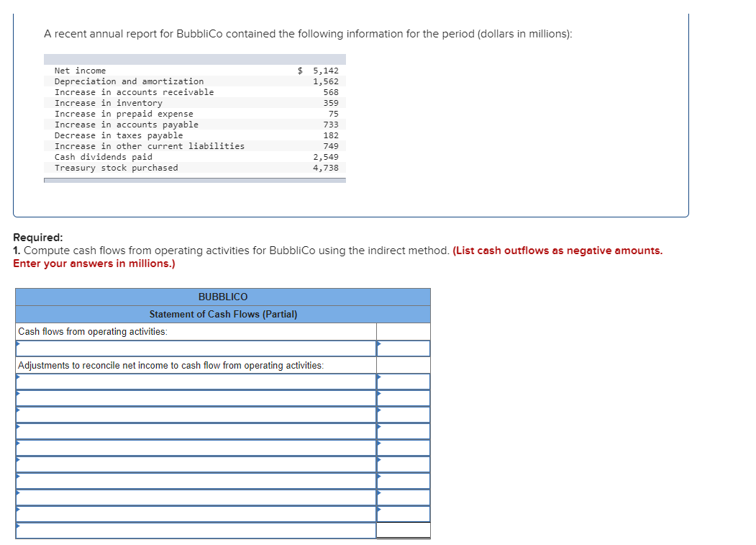Click red 'List cash outflows as negative amounts' note

[557, 251]
